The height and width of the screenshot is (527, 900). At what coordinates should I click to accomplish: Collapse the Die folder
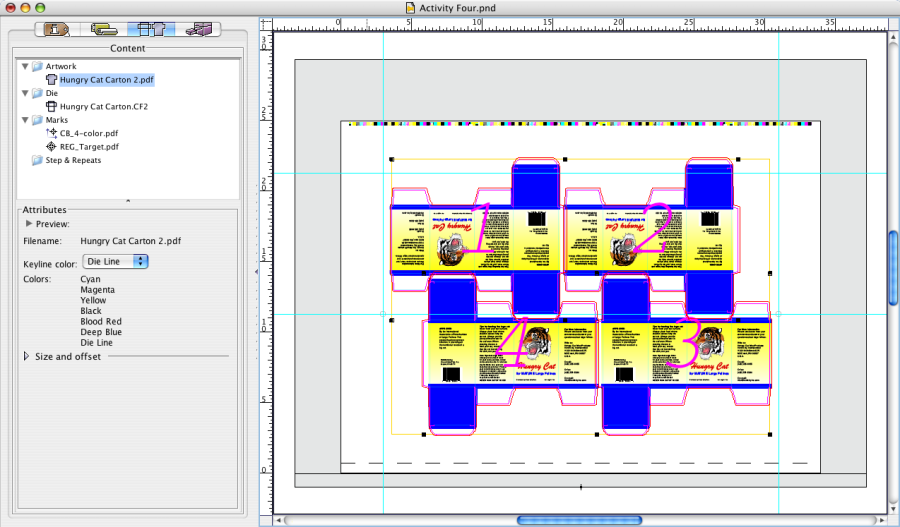point(25,93)
